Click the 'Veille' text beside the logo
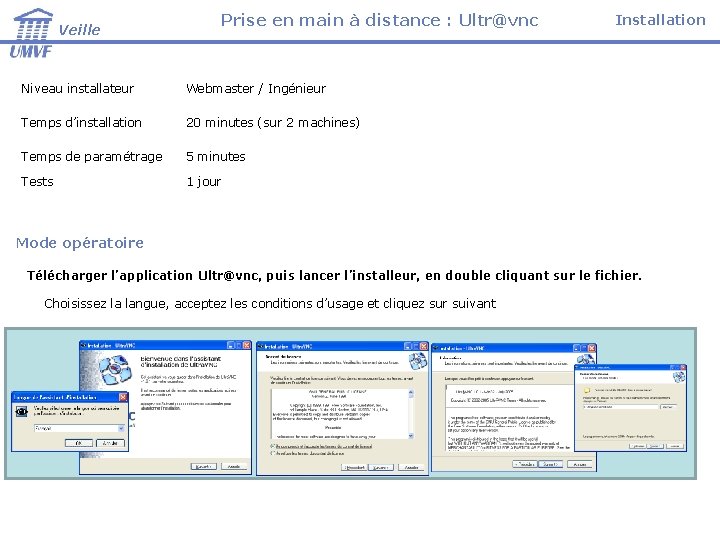The width and height of the screenshot is (720, 540). click(79, 30)
